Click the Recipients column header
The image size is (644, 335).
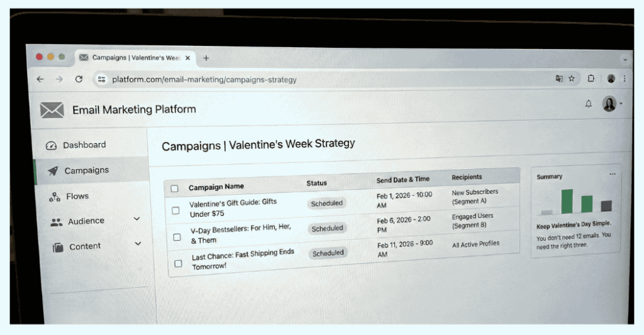[x=467, y=177]
